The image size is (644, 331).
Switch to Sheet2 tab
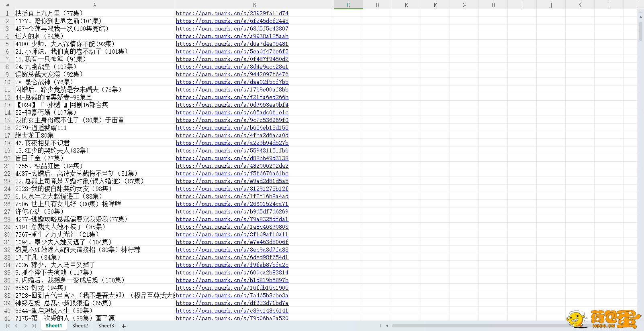pos(80,326)
